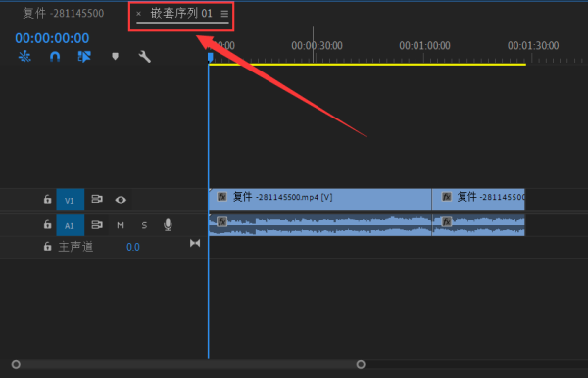The width and height of the screenshot is (588, 378).
Task: Enable voice-over record microphone on A1
Action: click(168, 225)
